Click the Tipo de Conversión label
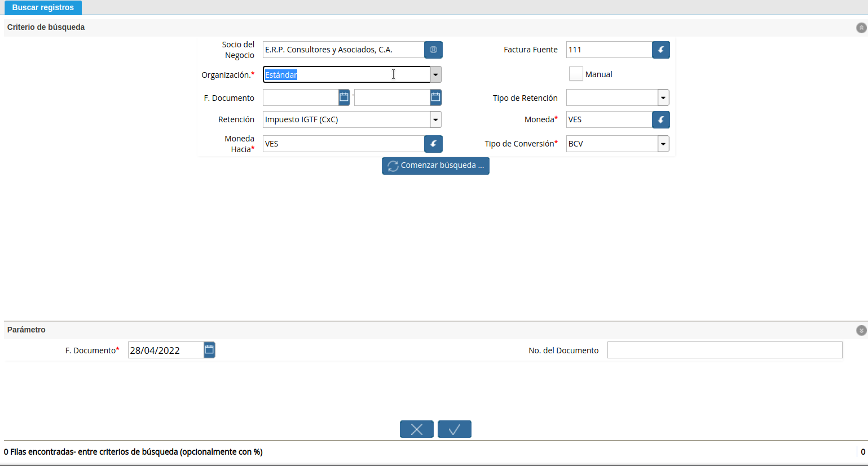 (x=521, y=144)
